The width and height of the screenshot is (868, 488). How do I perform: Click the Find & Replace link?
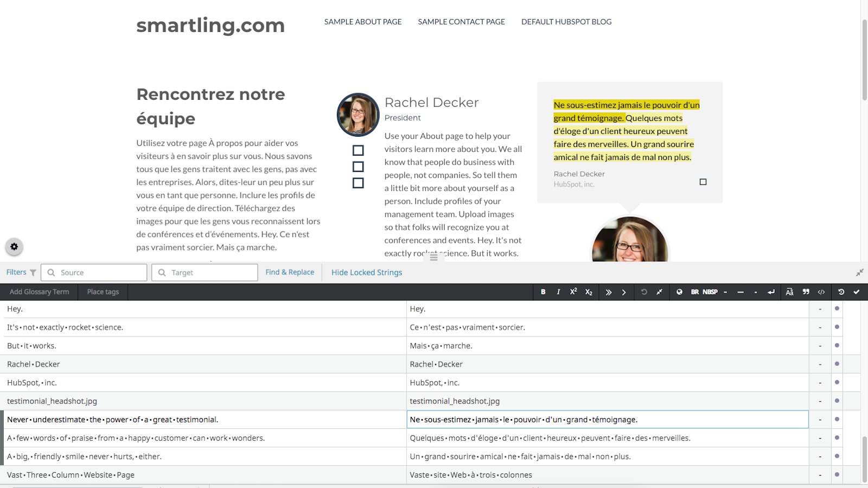290,272
